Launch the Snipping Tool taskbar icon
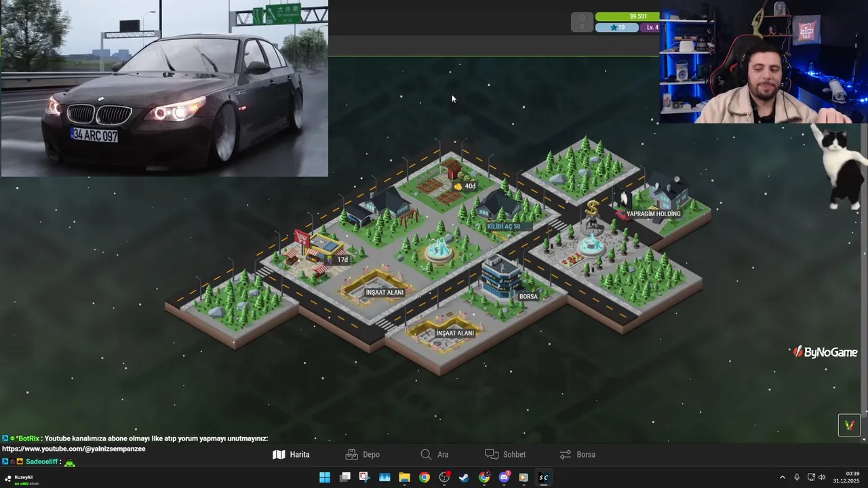The height and width of the screenshot is (488, 868). coord(364,477)
